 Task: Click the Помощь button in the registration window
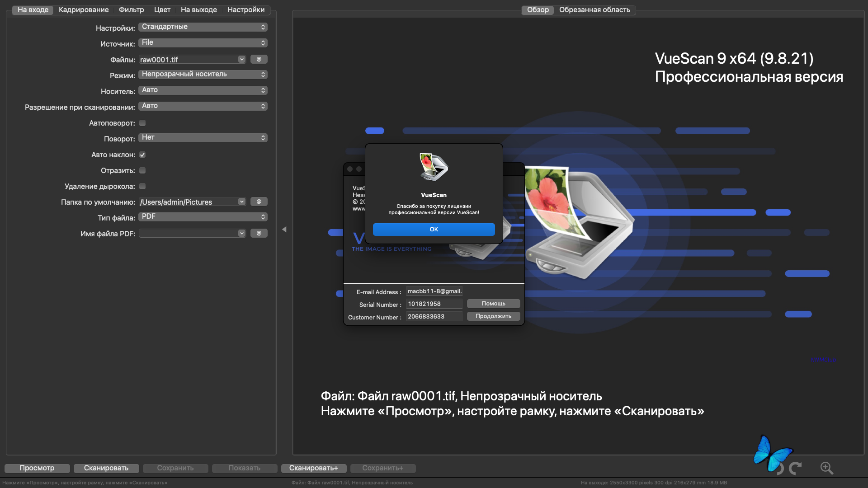[494, 304]
